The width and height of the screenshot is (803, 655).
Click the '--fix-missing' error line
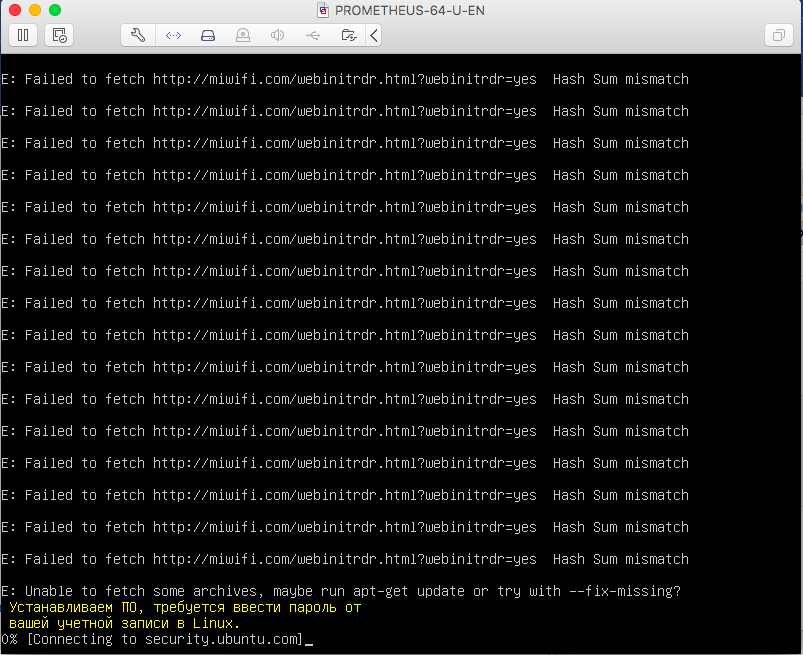(x=341, y=591)
